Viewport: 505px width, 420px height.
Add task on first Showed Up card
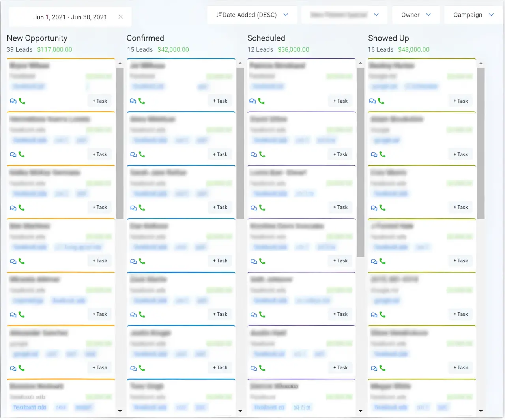[x=460, y=101]
